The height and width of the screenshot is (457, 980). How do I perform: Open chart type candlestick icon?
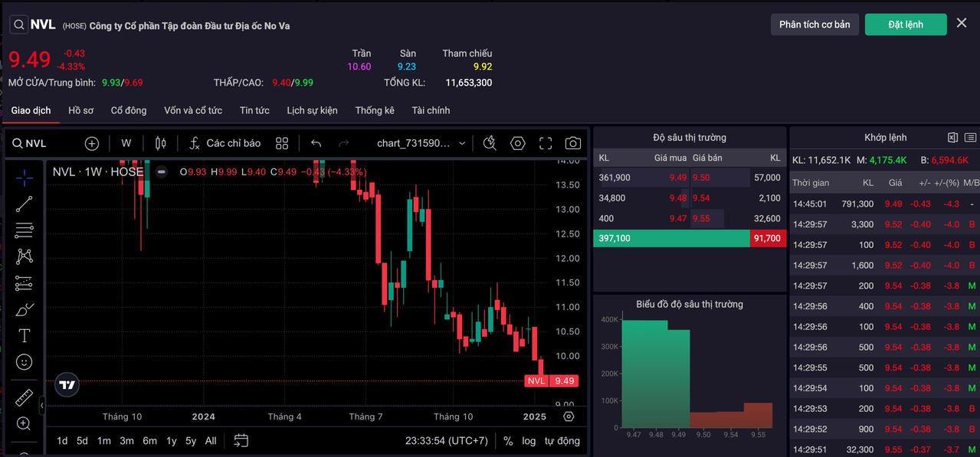point(160,143)
